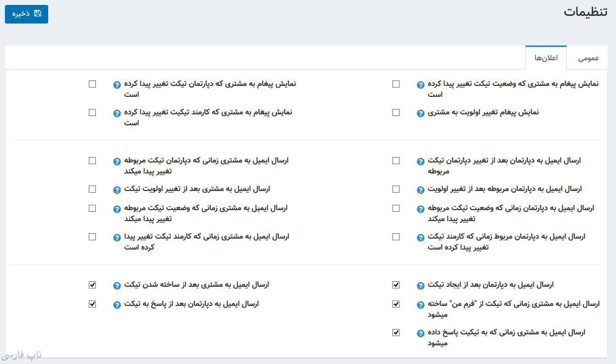616x364 pixels.
Task: Switch to the عمومی tab
Action: click(589, 58)
